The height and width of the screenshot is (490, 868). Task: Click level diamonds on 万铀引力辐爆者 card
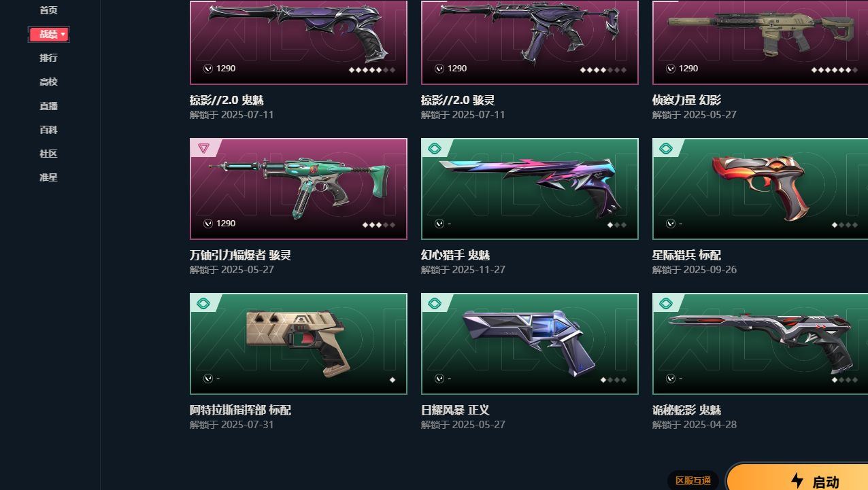pos(378,224)
